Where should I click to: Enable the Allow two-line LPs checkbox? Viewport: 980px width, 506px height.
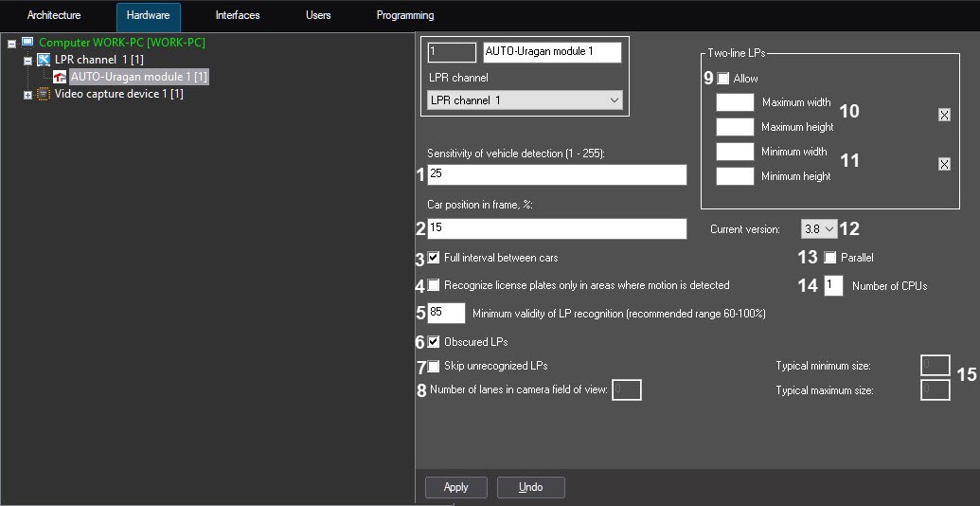click(723, 79)
